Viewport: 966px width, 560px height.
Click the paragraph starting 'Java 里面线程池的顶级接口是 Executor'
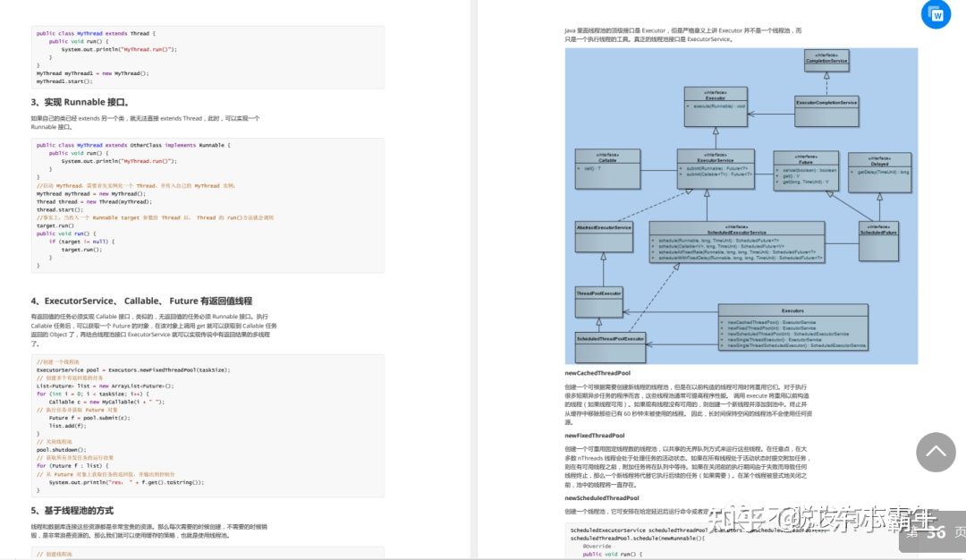point(682,35)
